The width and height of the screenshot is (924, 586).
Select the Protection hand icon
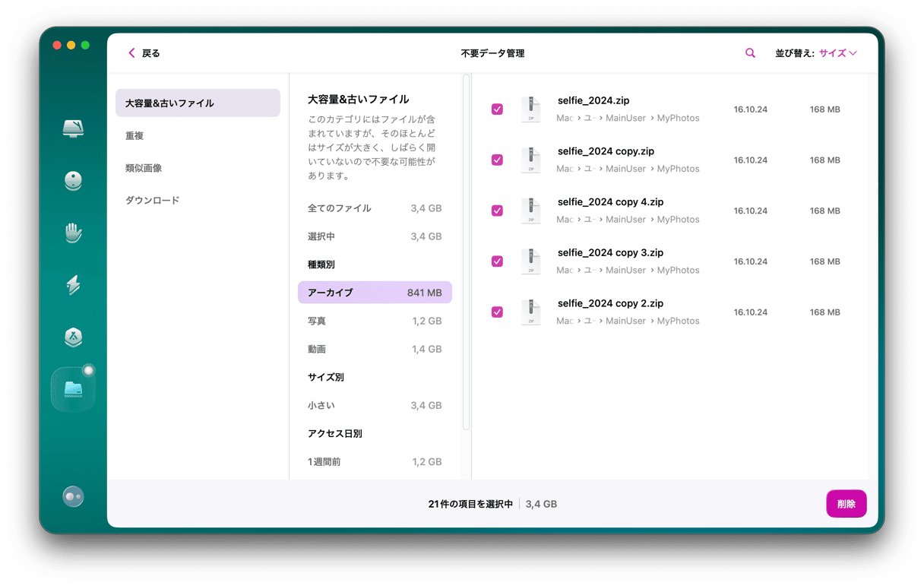[x=73, y=233]
